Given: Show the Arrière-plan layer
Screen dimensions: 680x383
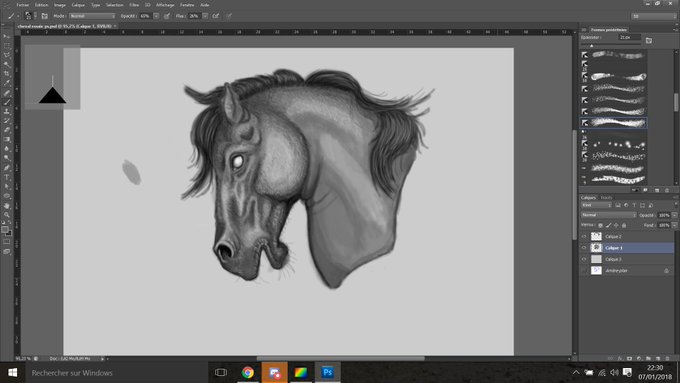Looking at the screenshot, I should tap(584, 270).
